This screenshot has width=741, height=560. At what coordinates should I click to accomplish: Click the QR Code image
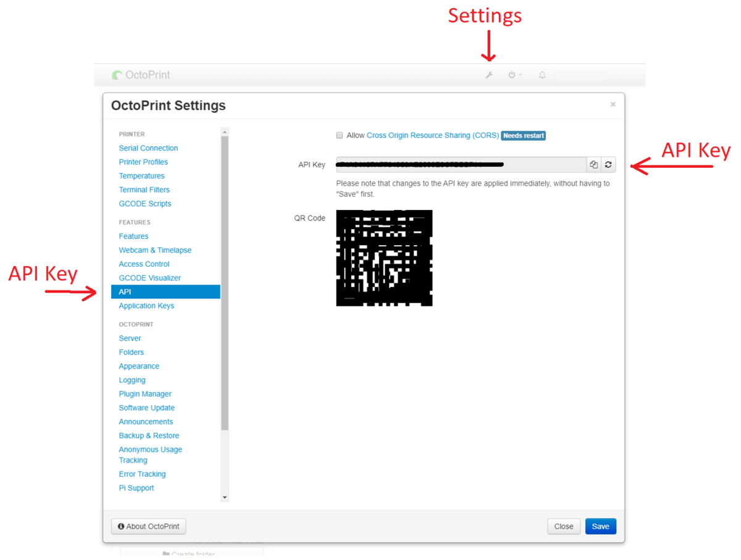(x=384, y=258)
